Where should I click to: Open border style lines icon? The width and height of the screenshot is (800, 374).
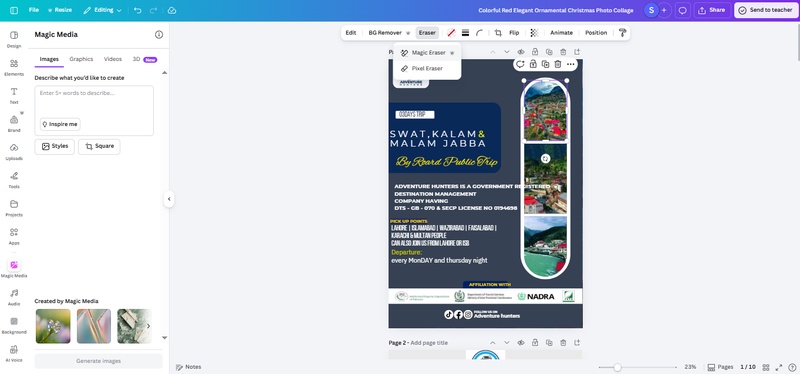tap(465, 33)
